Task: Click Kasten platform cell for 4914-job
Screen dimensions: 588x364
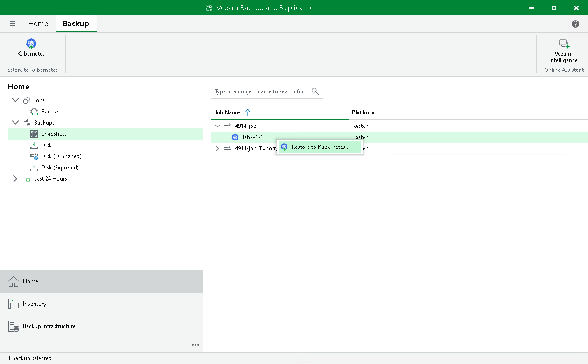Action: tap(360, 126)
